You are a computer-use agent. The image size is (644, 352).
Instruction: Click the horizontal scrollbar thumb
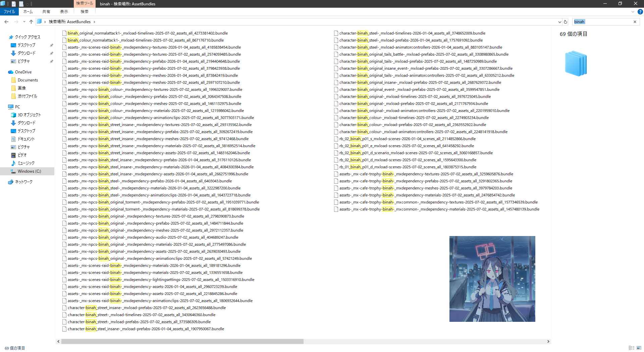point(182,341)
